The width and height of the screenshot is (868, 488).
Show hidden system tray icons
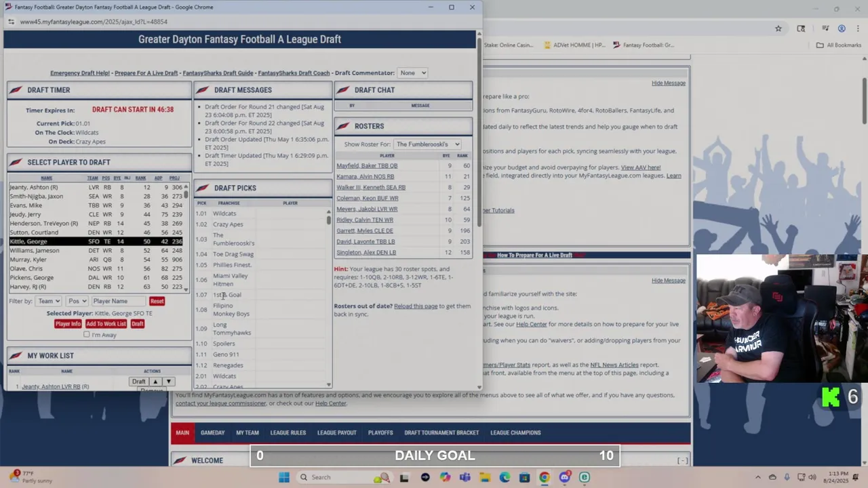click(x=758, y=477)
